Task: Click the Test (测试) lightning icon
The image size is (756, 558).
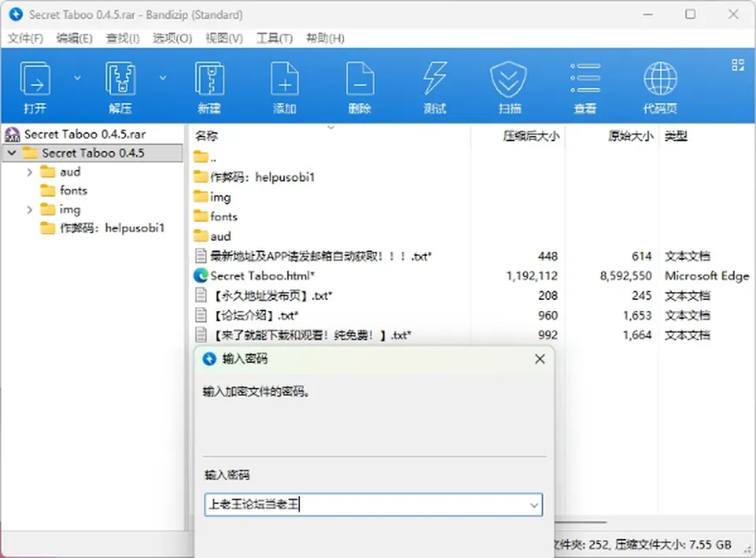Action: coord(435,79)
